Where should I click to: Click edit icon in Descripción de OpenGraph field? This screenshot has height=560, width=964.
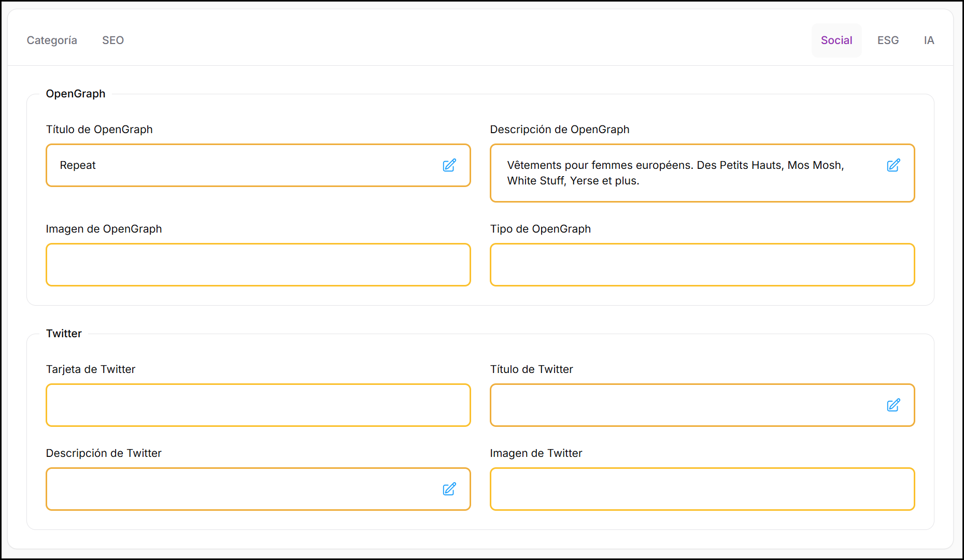(x=894, y=165)
